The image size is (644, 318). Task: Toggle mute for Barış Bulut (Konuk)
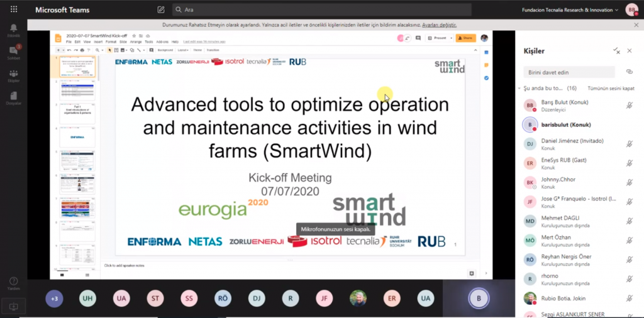pos(629,106)
